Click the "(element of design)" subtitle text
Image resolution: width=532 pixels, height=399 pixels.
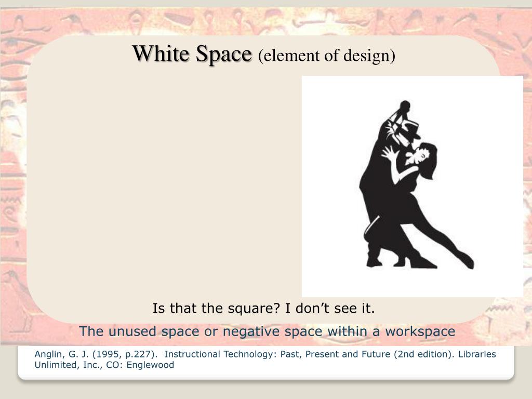tap(327, 56)
